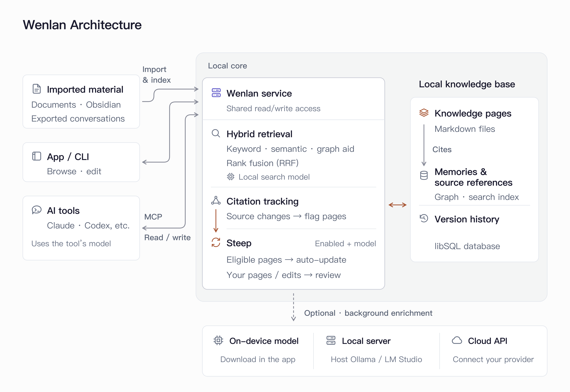Click the cloud icon beside Cloud API
Viewport: 570px width, 392px height.
pyautogui.click(x=457, y=340)
